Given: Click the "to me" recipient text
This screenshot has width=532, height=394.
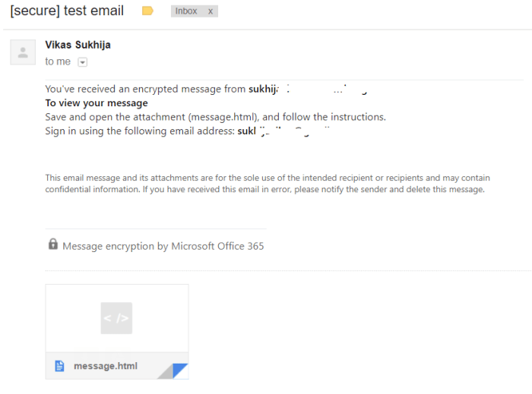Looking at the screenshot, I should click(58, 61).
